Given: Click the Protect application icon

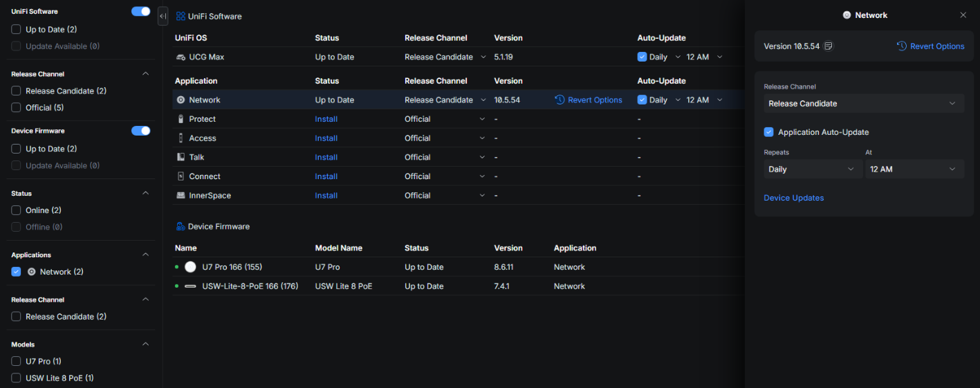Looking at the screenshot, I should (x=181, y=119).
